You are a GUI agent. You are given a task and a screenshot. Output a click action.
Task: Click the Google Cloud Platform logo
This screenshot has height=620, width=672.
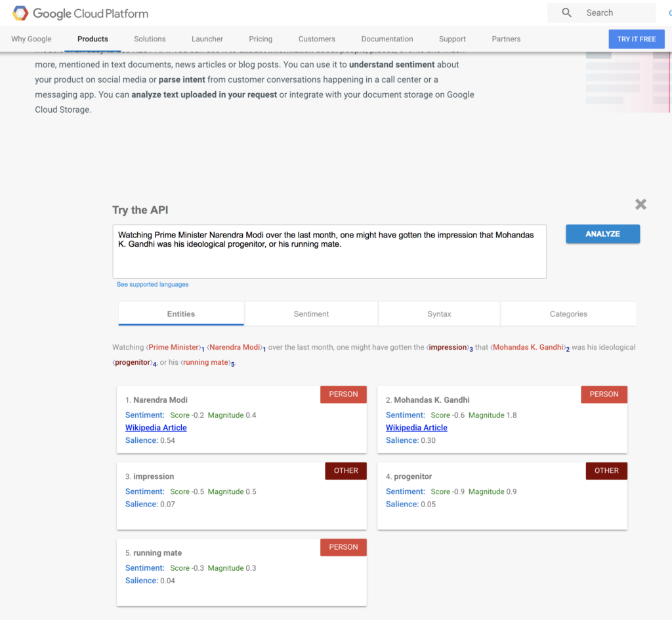(80, 13)
